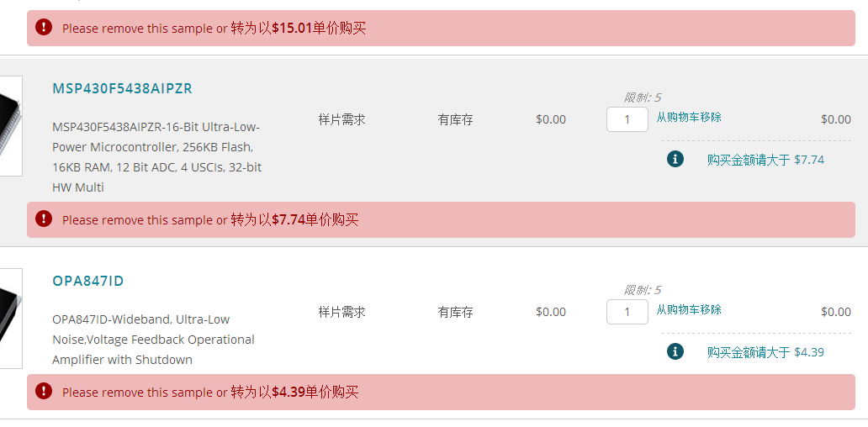Click the OPA847ID description text

coord(153,340)
